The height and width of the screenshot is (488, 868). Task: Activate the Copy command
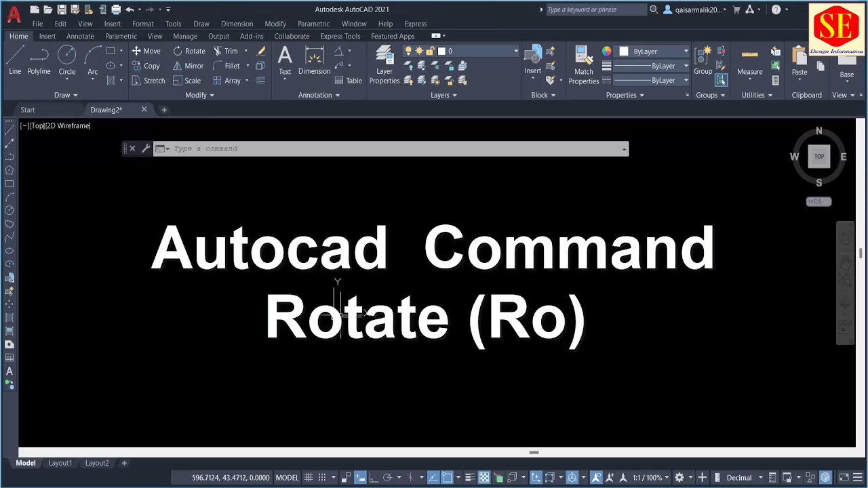pyautogui.click(x=146, y=66)
